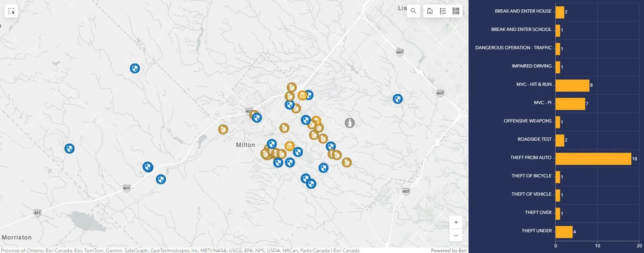Zoom in on the map

[x=456, y=222]
